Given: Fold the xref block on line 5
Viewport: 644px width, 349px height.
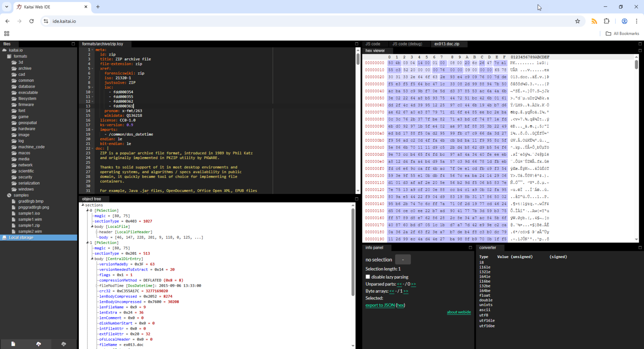Looking at the screenshot, I should pyautogui.click(x=93, y=68).
